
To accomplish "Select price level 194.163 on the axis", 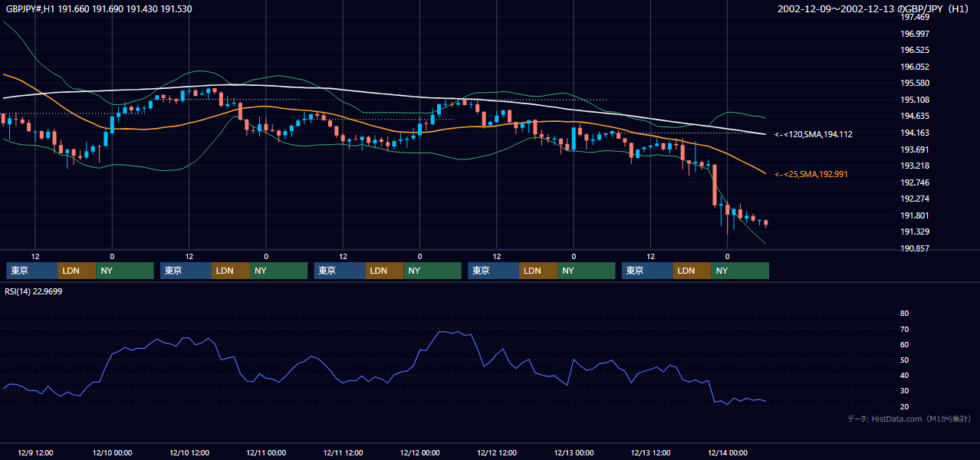I will tap(915, 133).
